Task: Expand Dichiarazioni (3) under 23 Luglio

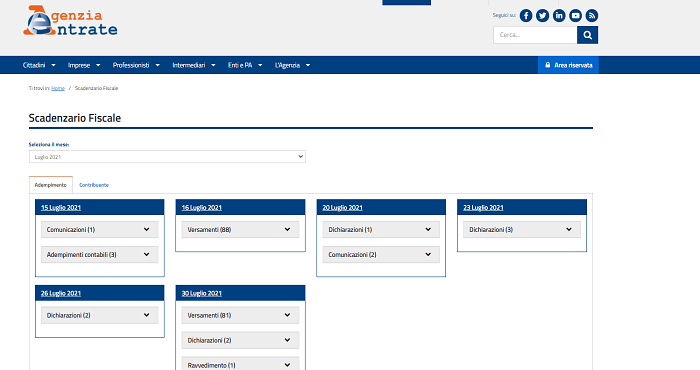Action: 522,229
